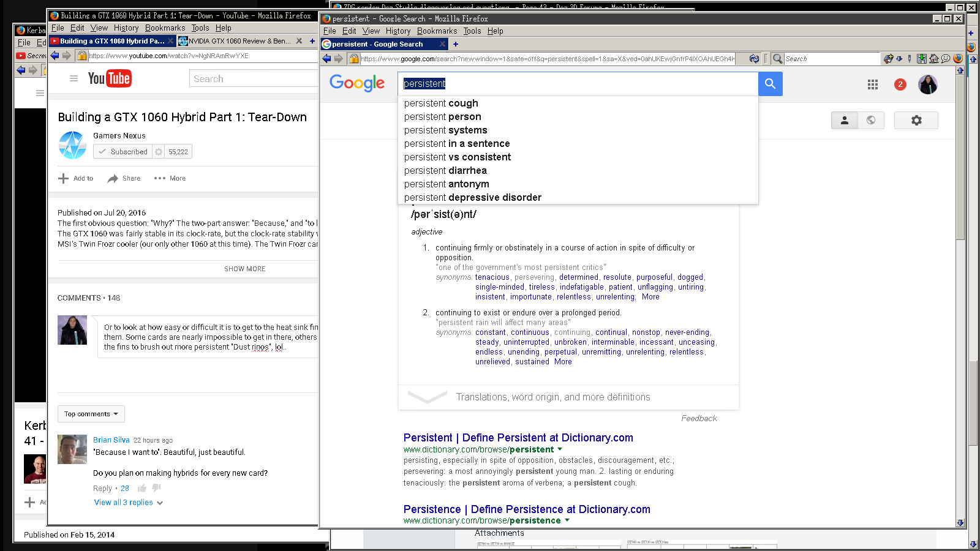Click the Feedback link below the definition
This screenshot has height=551, width=980.
(699, 419)
